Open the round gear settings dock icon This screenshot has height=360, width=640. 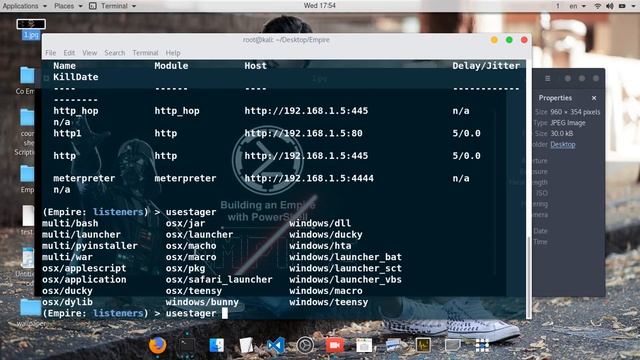[305, 345]
